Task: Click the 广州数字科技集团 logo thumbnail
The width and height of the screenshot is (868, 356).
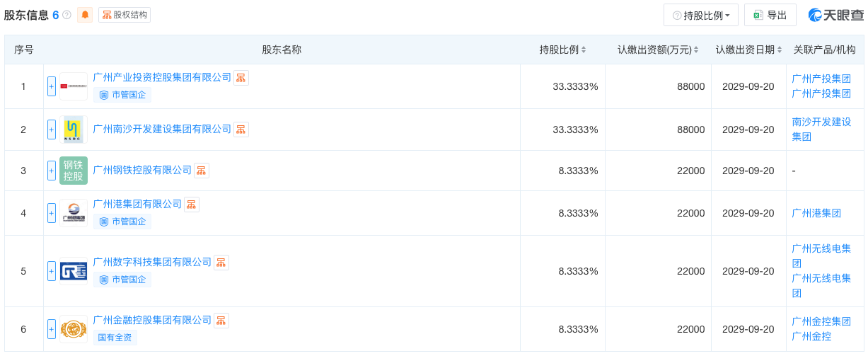Action: click(74, 271)
